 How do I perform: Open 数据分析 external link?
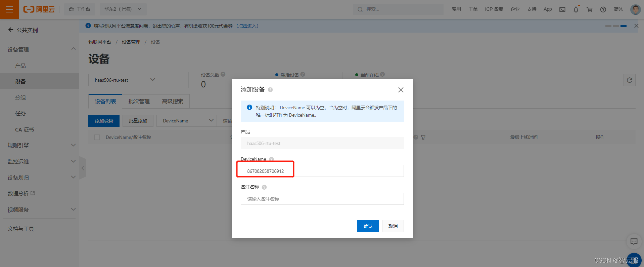point(21,194)
